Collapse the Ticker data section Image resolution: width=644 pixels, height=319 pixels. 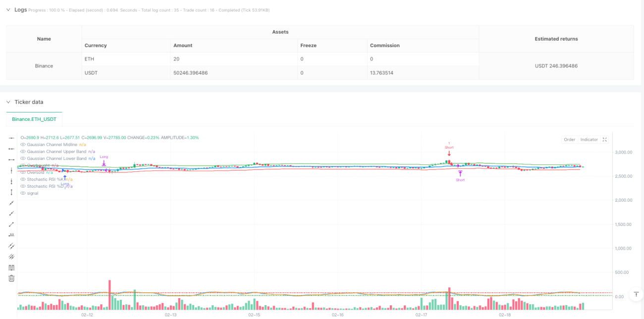pos(8,102)
